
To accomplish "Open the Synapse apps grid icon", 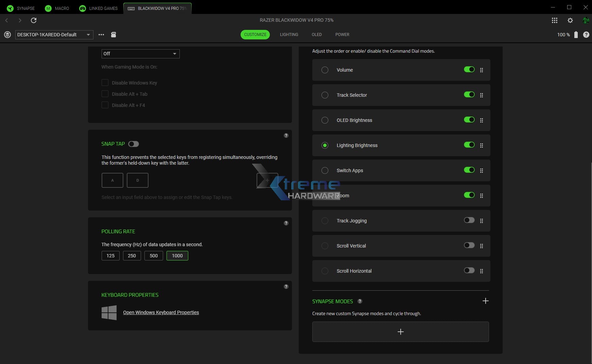I will [x=555, y=20].
